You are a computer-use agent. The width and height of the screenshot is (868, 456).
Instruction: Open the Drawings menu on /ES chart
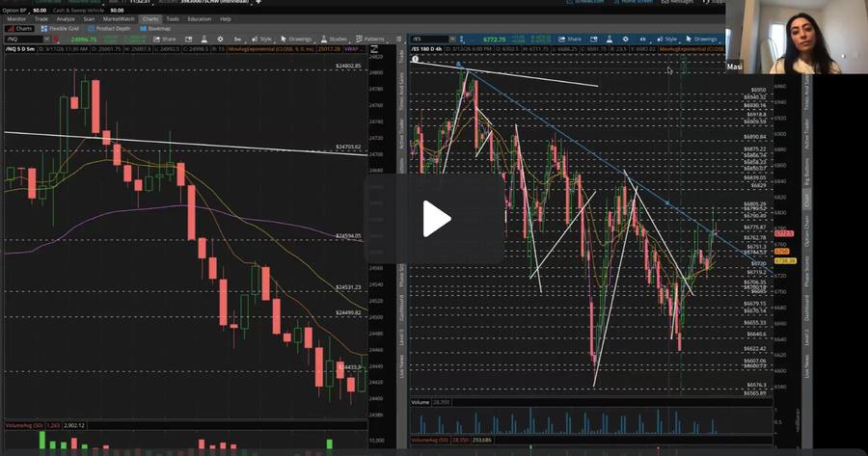701,40
